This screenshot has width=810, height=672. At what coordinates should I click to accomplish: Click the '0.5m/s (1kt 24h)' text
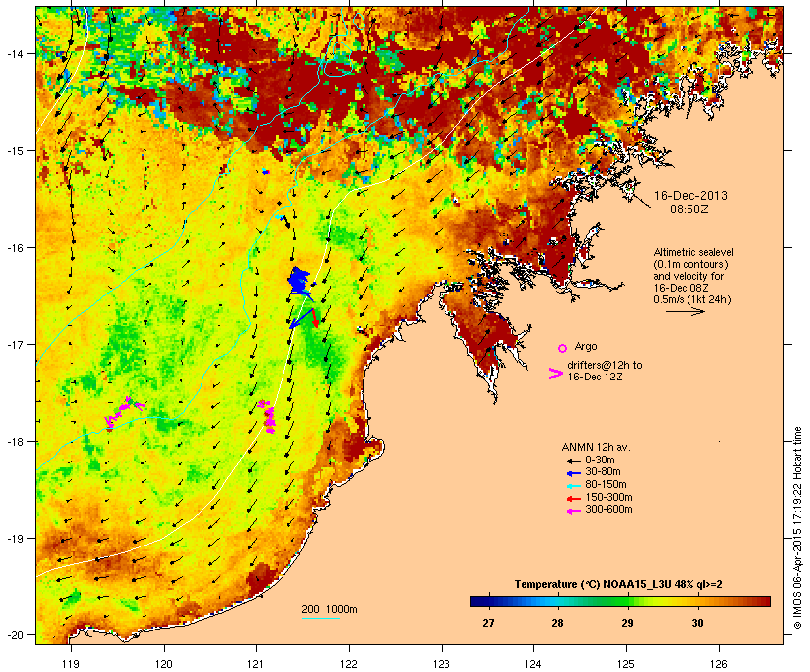coord(692,299)
